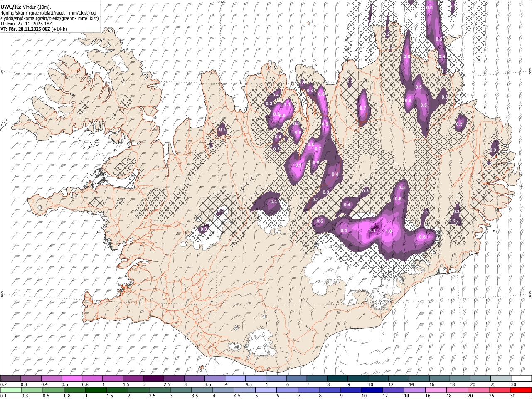Viewport: 532px width, 399px height.
Task: Select darkest purple swatch between 2 and 2.5
Action: 154,378
